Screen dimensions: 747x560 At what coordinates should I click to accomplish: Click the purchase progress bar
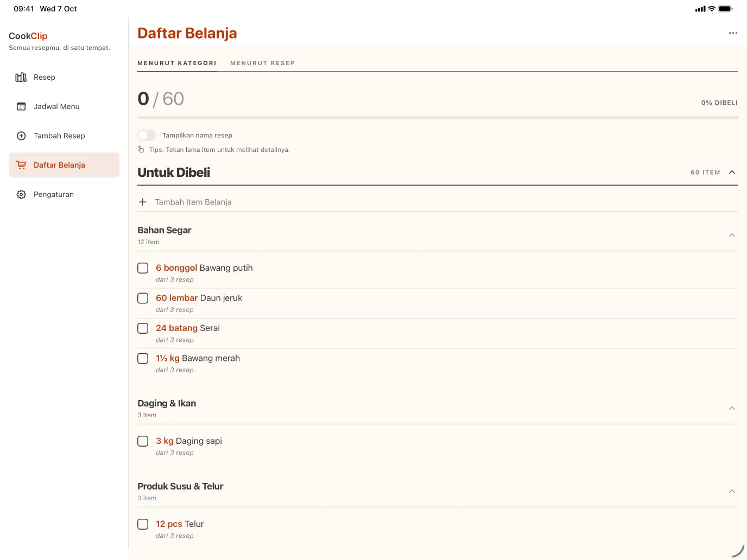click(438, 117)
